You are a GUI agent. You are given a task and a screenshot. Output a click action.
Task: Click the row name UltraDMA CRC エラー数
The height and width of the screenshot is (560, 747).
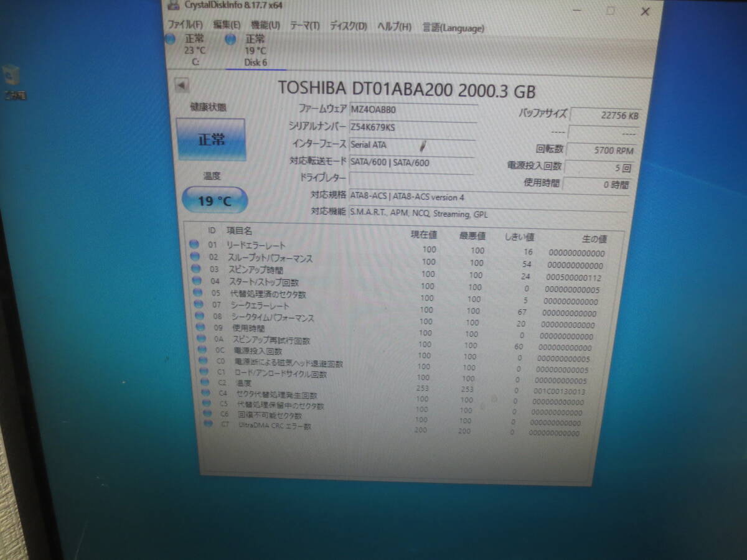275,426
